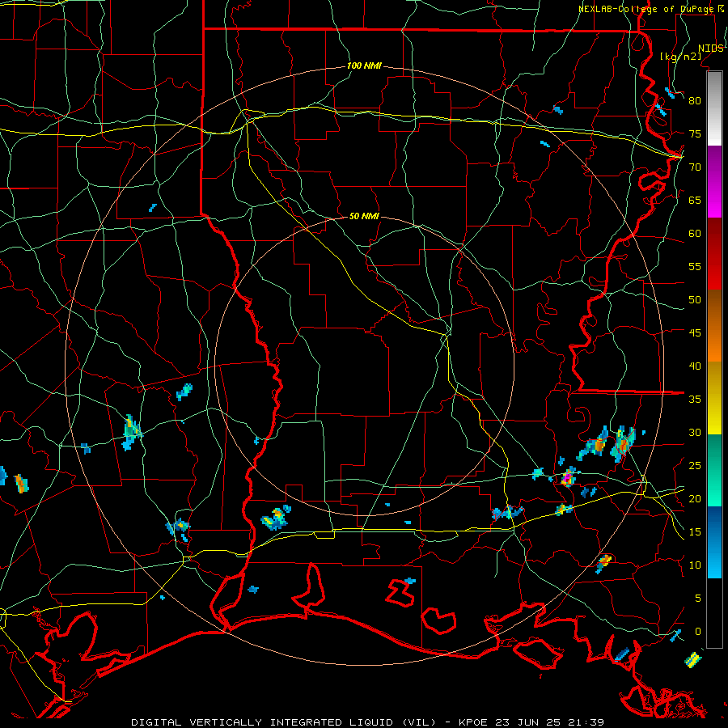This screenshot has height=728, width=728.
Task: Click the 35 value on color scale
Action: point(695,400)
